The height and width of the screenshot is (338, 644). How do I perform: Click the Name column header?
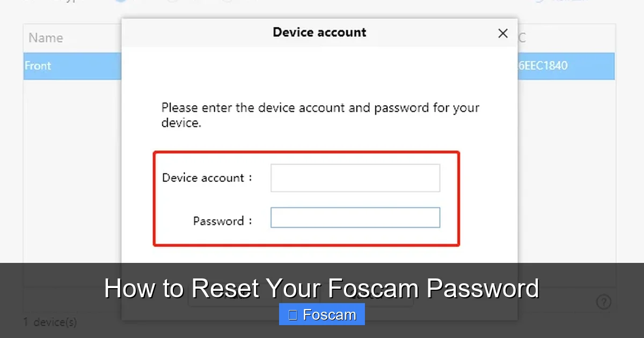pyautogui.click(x=46, y=38)
